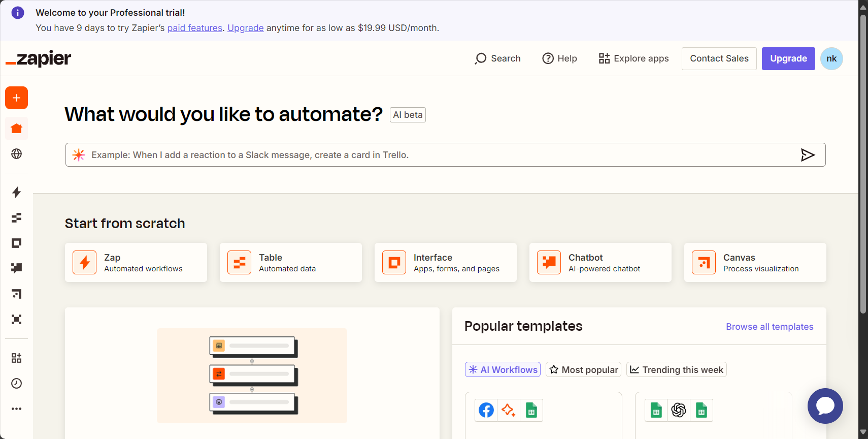Create an AI-powered Chatbot
This screenshot has height=439, width=868.
click(x=600, y=262)
